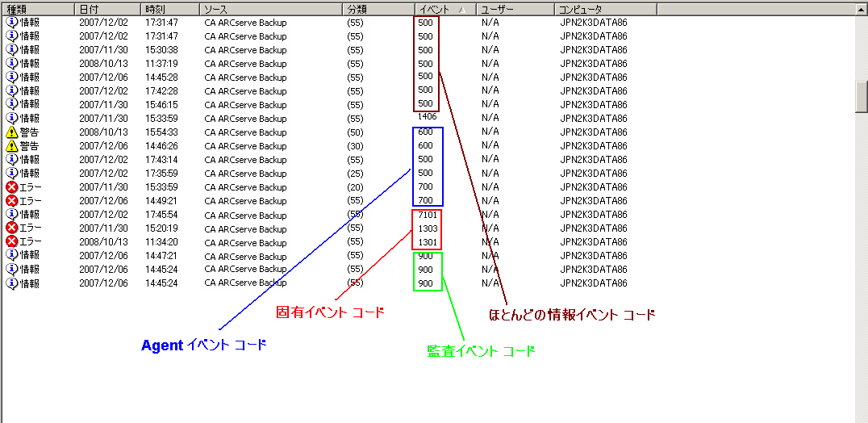
Task: Select event code 1303 cell
Action: (428, 228)
